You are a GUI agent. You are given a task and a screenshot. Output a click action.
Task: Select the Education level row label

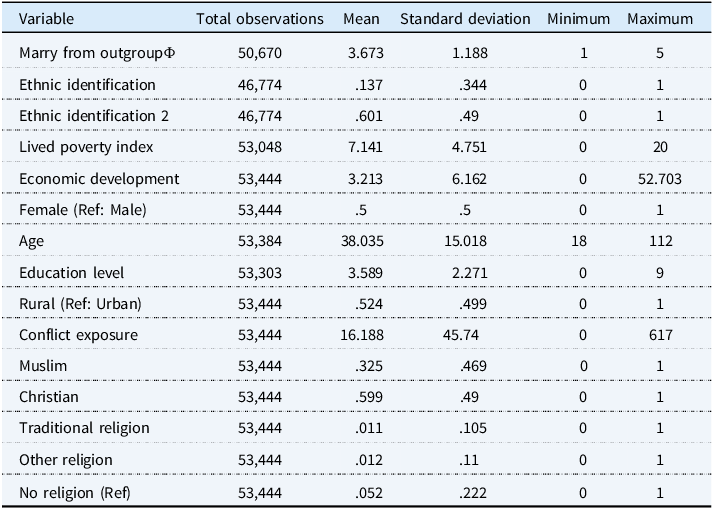click(71, 272)
